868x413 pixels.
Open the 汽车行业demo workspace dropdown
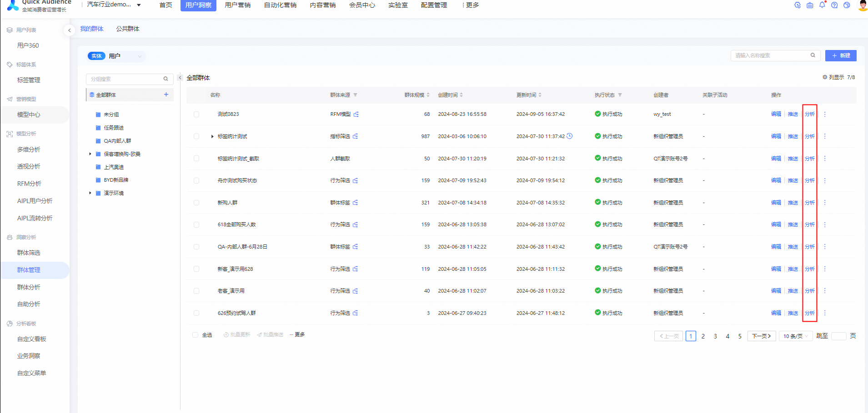[114, 5]
